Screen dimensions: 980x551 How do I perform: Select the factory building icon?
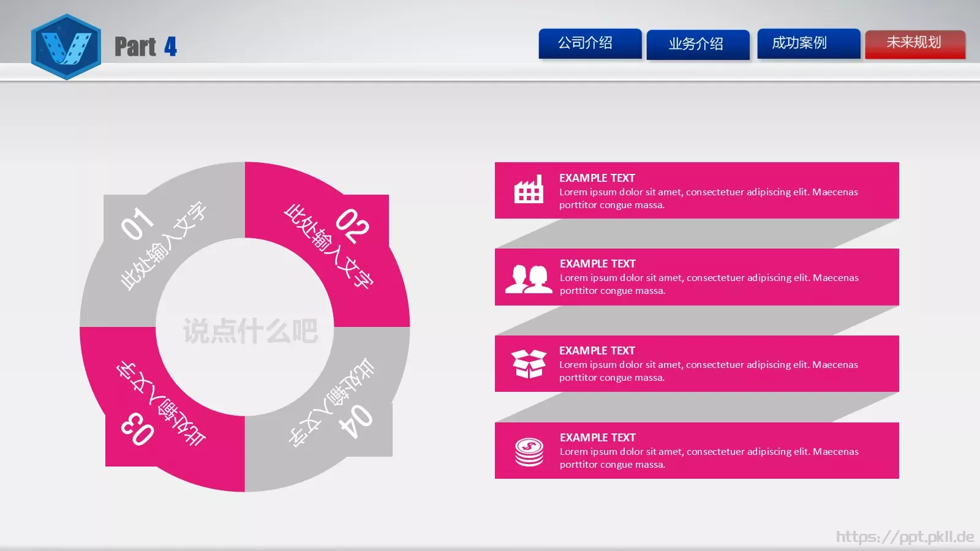coord(529,189)
